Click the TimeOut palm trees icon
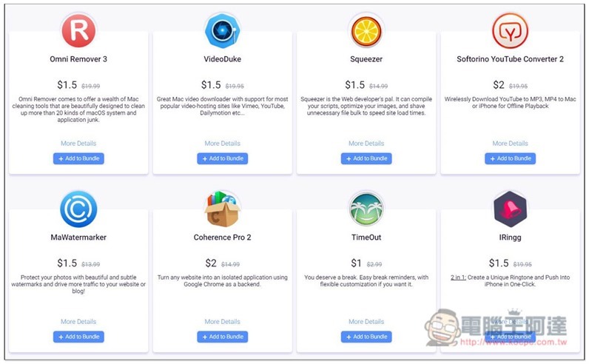The height and width of the screenshot is (364, 589). click(x=366, y=209)
